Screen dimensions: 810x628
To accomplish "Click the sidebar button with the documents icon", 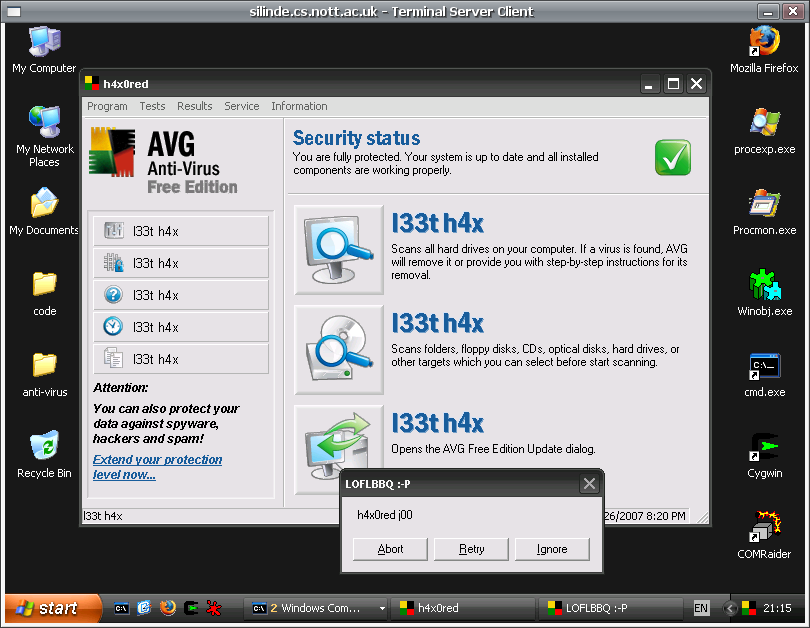I will pyautogui.click(x=181, y=359).
